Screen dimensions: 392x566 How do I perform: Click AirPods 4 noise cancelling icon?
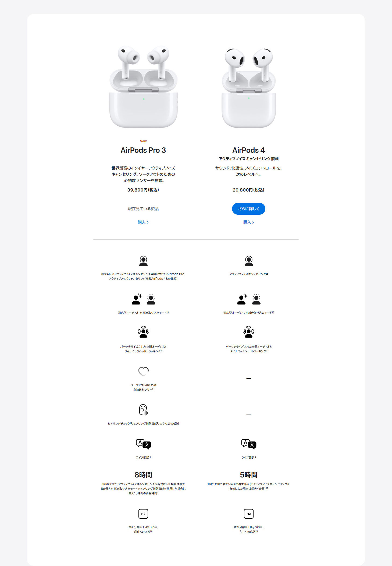click(249, 261)
